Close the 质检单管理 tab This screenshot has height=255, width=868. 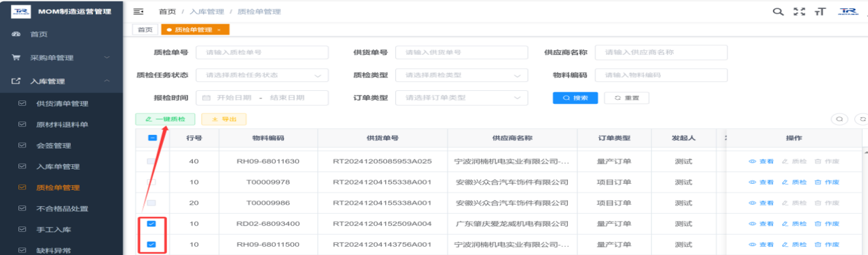(x=219, y=30)
